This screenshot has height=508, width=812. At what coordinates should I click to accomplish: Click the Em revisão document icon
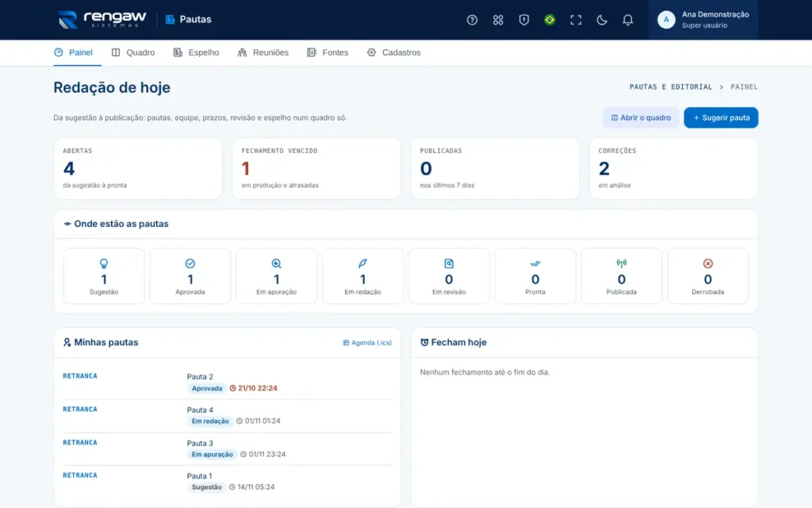coord(449,264)
